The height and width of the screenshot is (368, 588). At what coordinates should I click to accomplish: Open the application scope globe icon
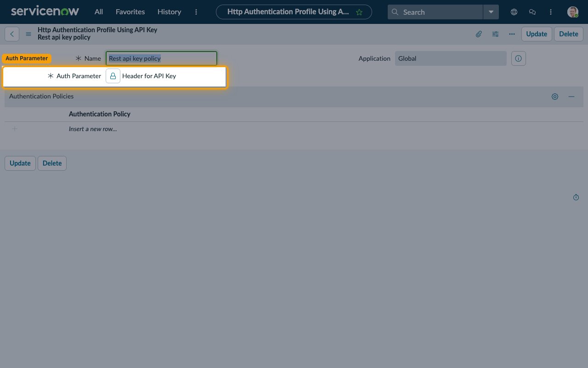(514, 12)
